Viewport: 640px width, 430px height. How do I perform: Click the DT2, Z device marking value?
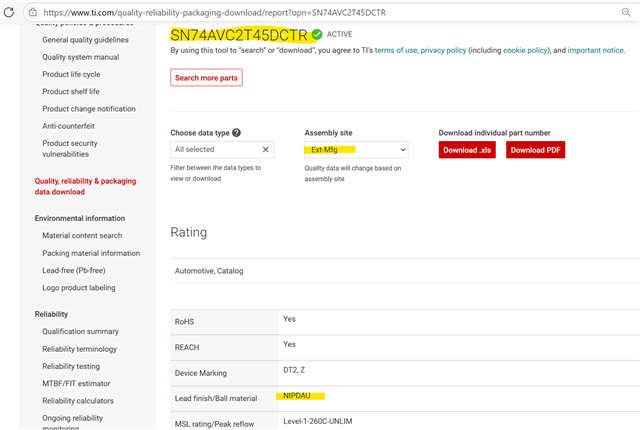[x=294, y=370]
